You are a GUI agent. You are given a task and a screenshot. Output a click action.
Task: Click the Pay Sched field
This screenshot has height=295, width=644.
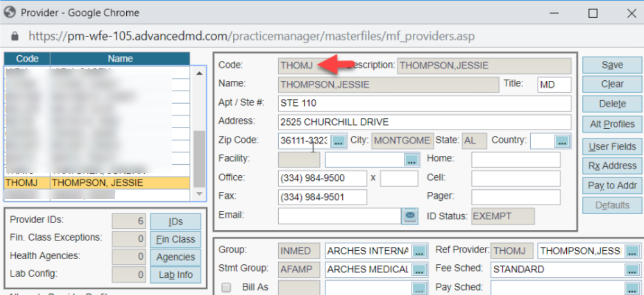coord(557,288)
